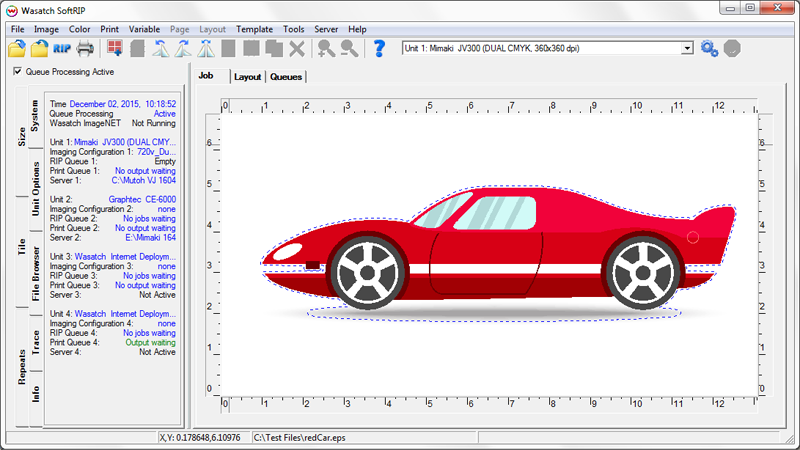The image size is (800, 450).
Task: Click the first open file folder icon
Action: pos(17,48)
